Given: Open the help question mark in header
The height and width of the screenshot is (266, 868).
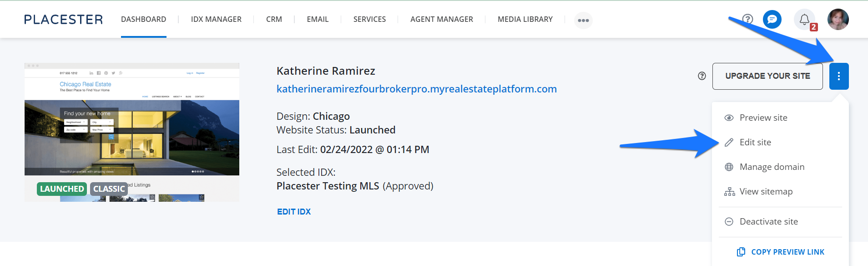Looking at the screenshot, I should 747,19.
